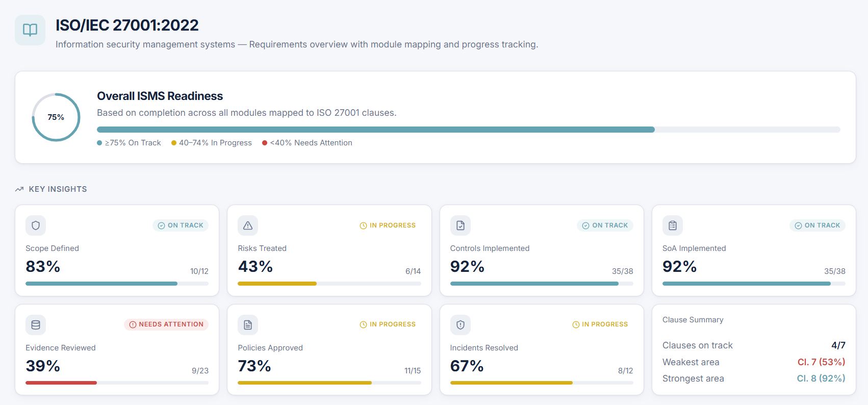The image size is (868, 405).
Task: Click the In Progress badge on Policies Approved
Action: tap(388, 324)
